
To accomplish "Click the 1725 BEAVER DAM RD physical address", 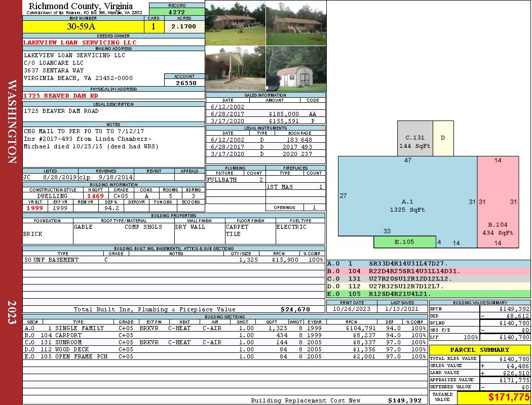I will (x=61, y=95).
